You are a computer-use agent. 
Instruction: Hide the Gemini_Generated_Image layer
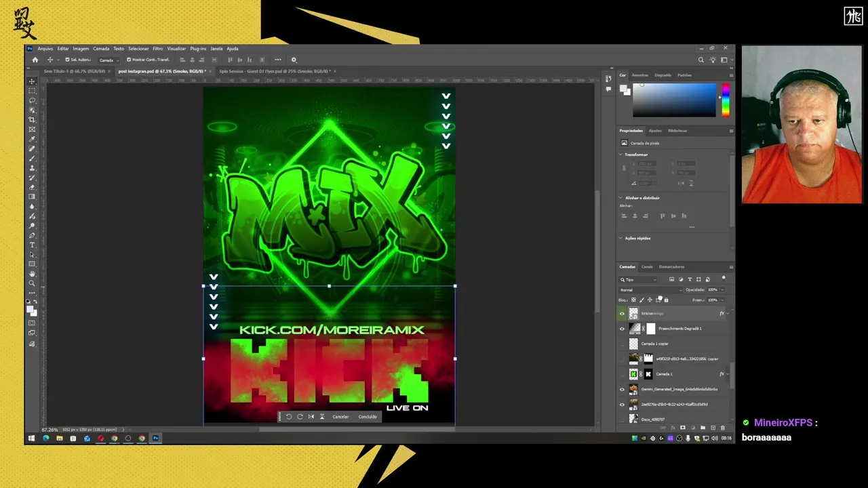pyautogui.click(x=622, y=389)
